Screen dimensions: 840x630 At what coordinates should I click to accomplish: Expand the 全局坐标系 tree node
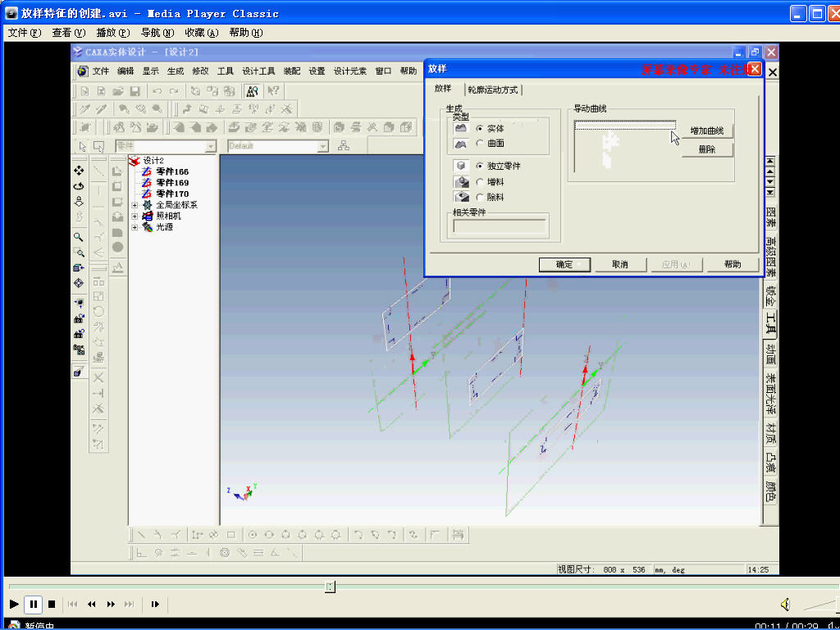click(135, 204)
